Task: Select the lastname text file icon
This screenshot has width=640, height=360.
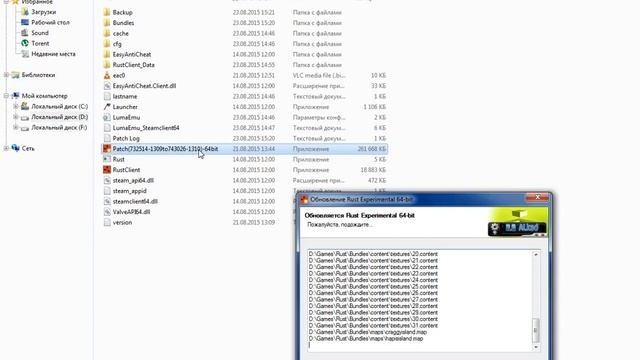Action: click(x=107, y=96)
